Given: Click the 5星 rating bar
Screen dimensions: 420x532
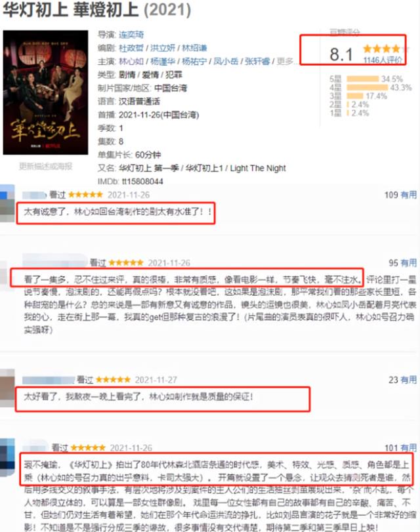Looking at the screenshot, I should (362, 79).
